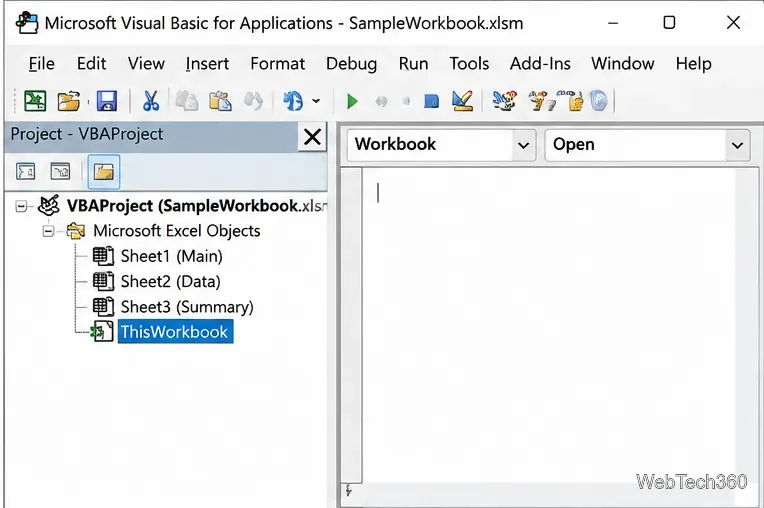The image size is (764, 508).
Task: Close the Project - VBAProject panel
Action: [312, 137]
